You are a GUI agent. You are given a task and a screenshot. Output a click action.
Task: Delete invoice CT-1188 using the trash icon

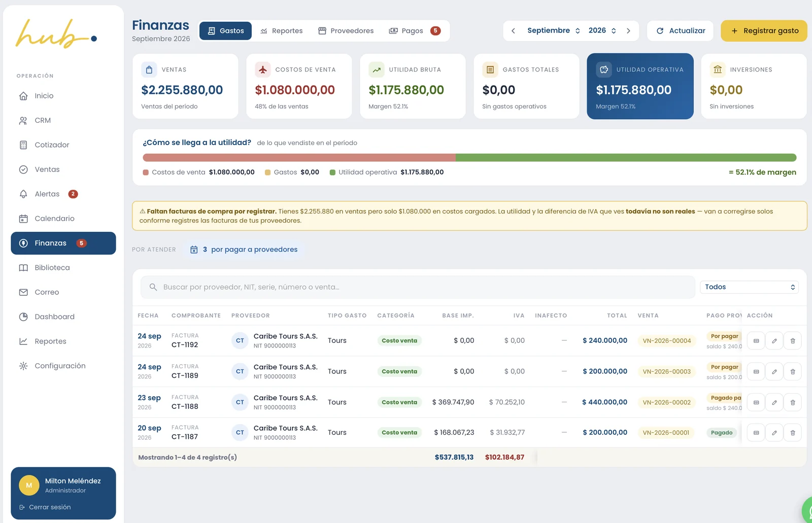tap(792, 402)
